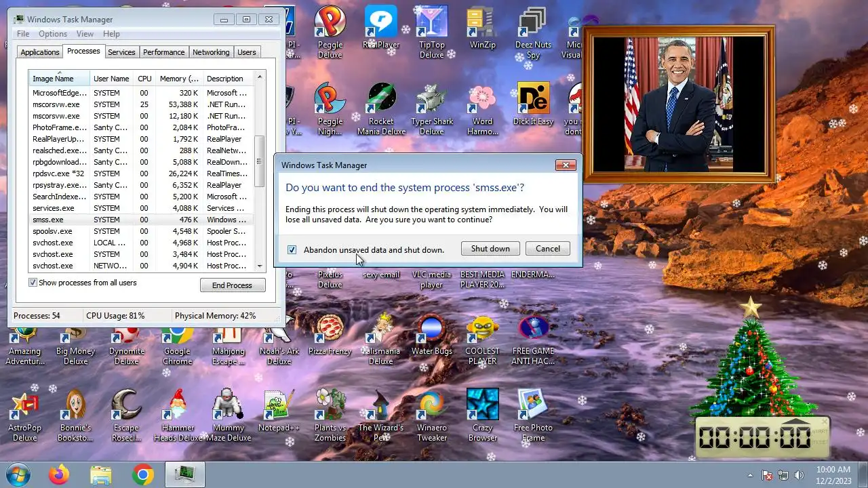Click the Obama photo frame gadget

[679, 104]
